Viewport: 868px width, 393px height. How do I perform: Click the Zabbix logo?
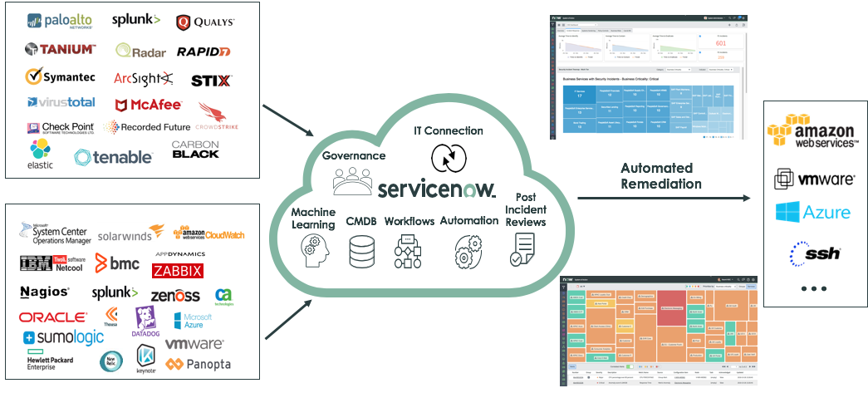(x=178, y=271)
